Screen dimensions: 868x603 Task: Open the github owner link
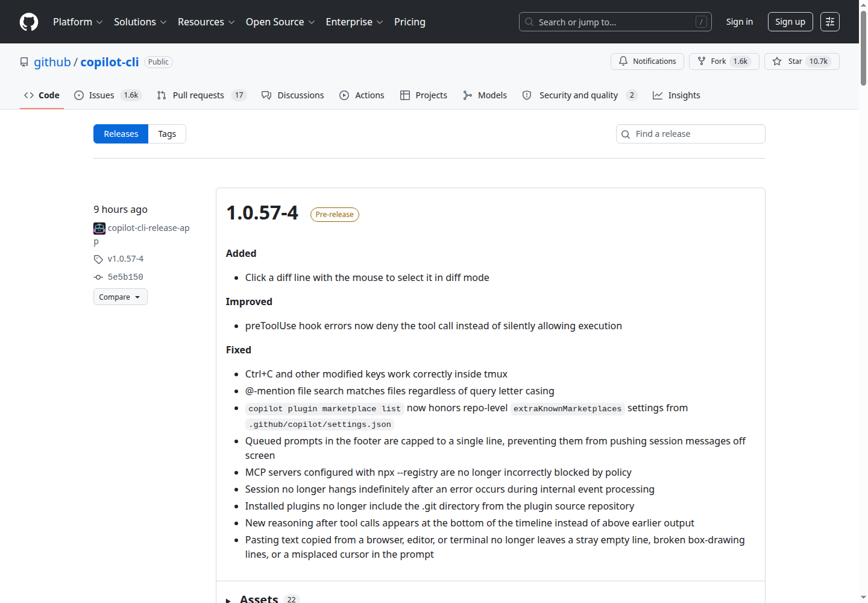coord(52,62)
